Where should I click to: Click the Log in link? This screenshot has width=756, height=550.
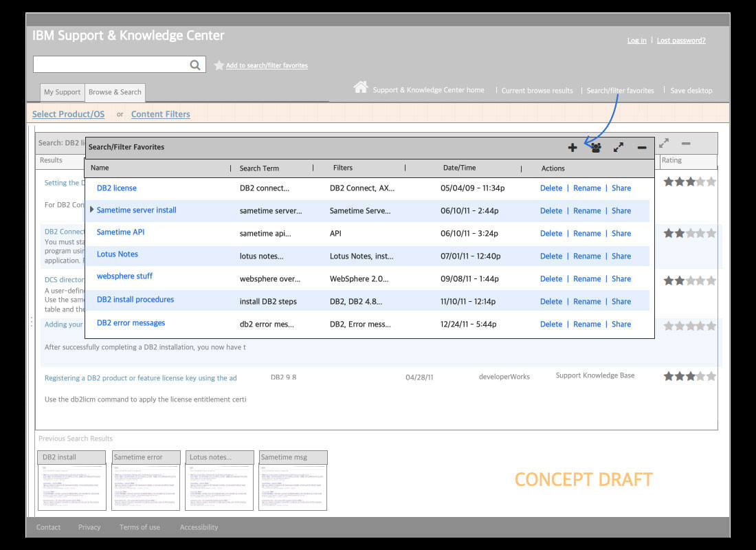[x=636, y=41]
